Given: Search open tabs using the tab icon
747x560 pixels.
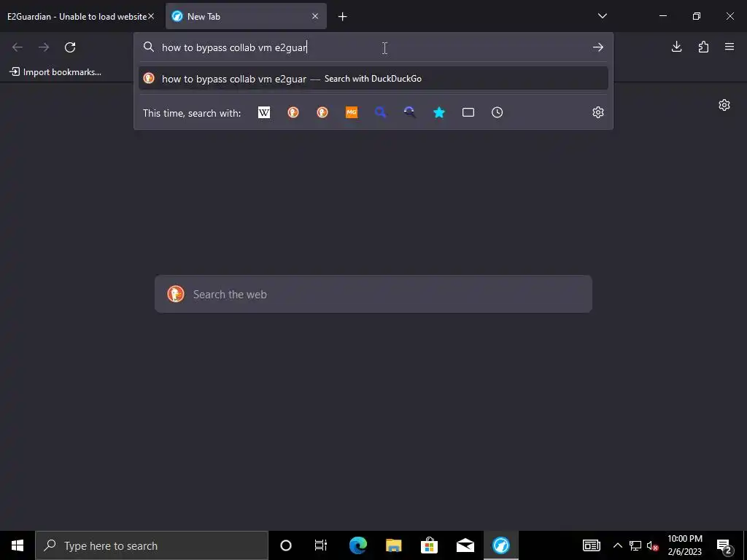Looking at the screenshot, I should point(468,112).
